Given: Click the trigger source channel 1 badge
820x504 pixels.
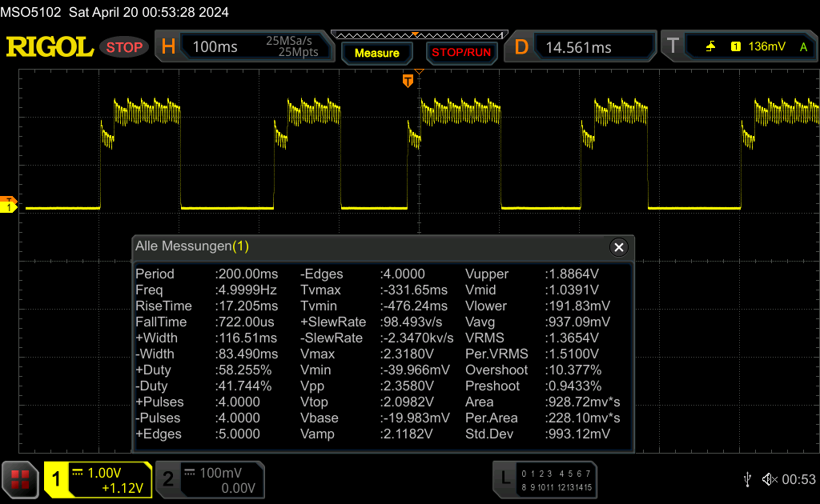Looking at the screenshot, I should [x=735, y=47].
